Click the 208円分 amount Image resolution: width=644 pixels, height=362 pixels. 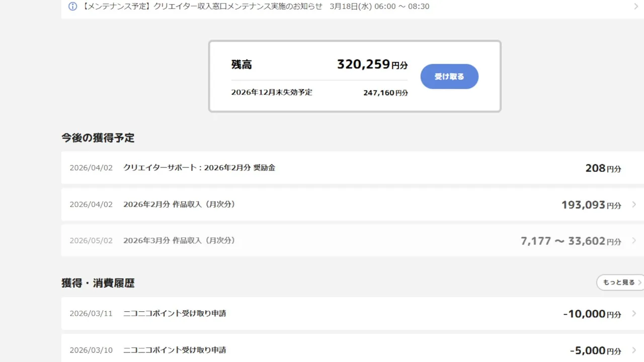[x=603, y=168]
